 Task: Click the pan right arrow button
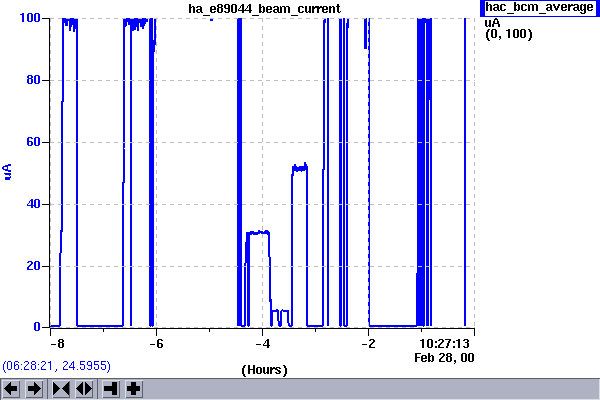coord(34,388)
